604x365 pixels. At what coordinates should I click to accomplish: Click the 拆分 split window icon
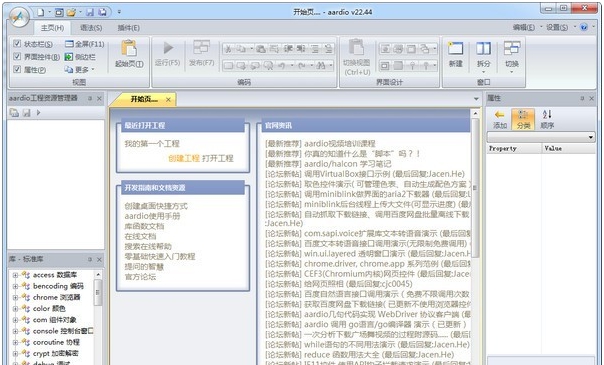click(483, 48)
